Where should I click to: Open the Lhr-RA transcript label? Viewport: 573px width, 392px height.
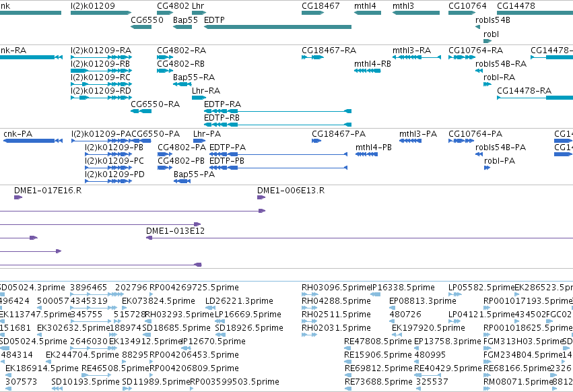coord(206,91)
